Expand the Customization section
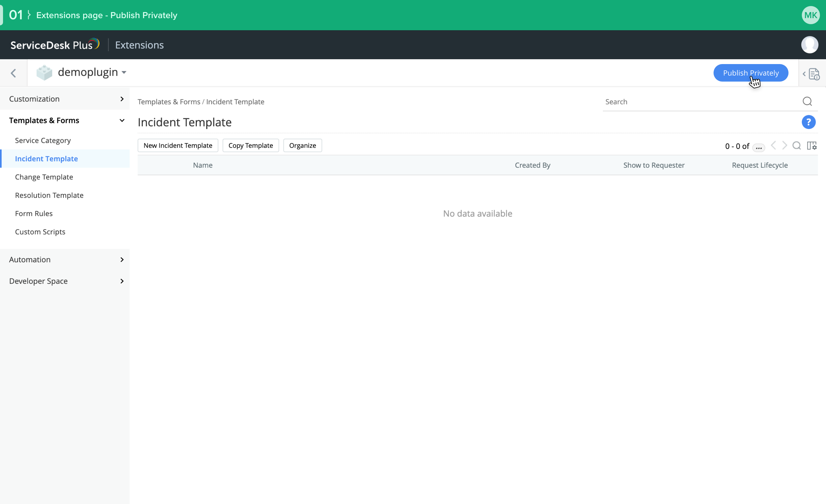The height and width of the screenshot is (504, 826). 65,99
